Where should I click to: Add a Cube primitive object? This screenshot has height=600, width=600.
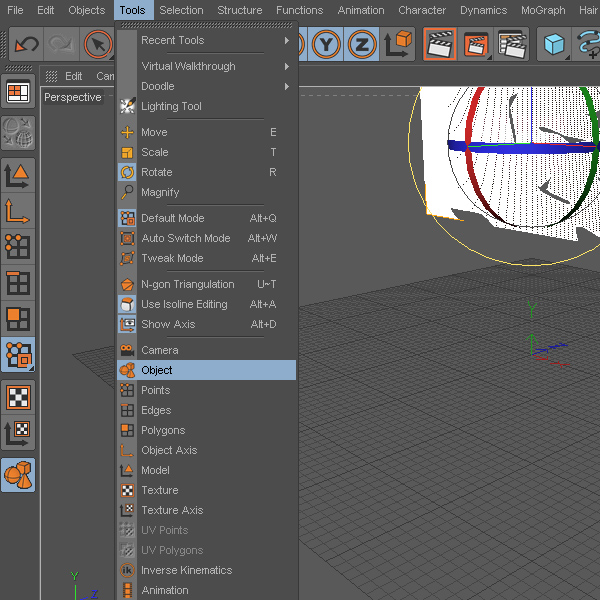pos(554,44)
